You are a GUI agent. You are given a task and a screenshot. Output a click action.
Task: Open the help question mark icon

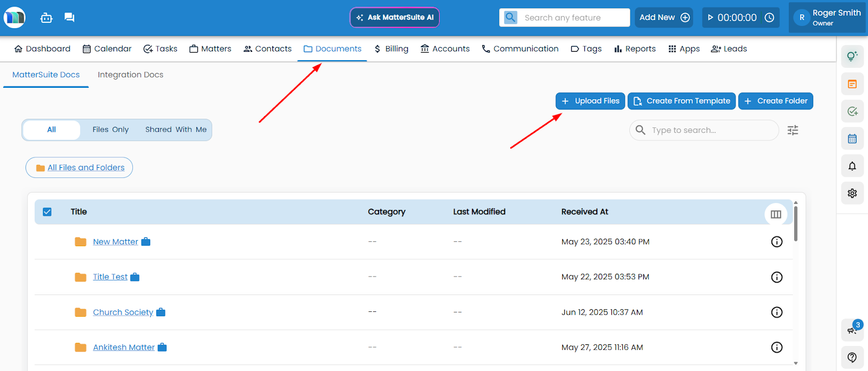[852, 357]
